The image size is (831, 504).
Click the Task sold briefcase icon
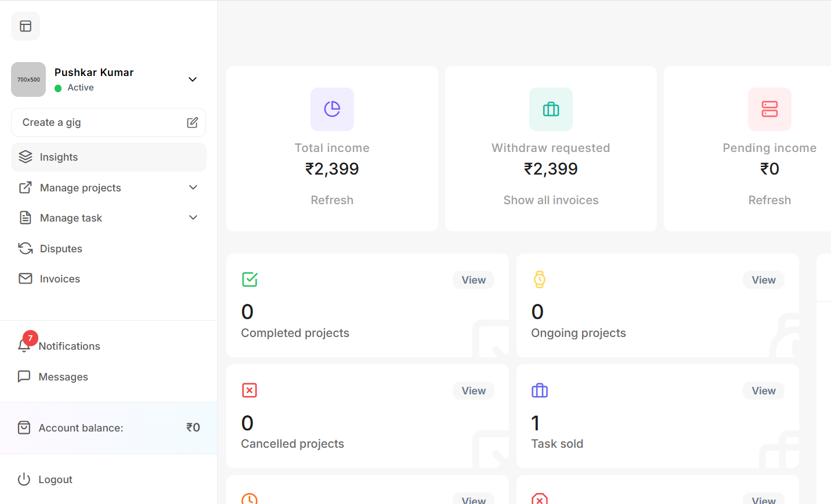[540, 390]
